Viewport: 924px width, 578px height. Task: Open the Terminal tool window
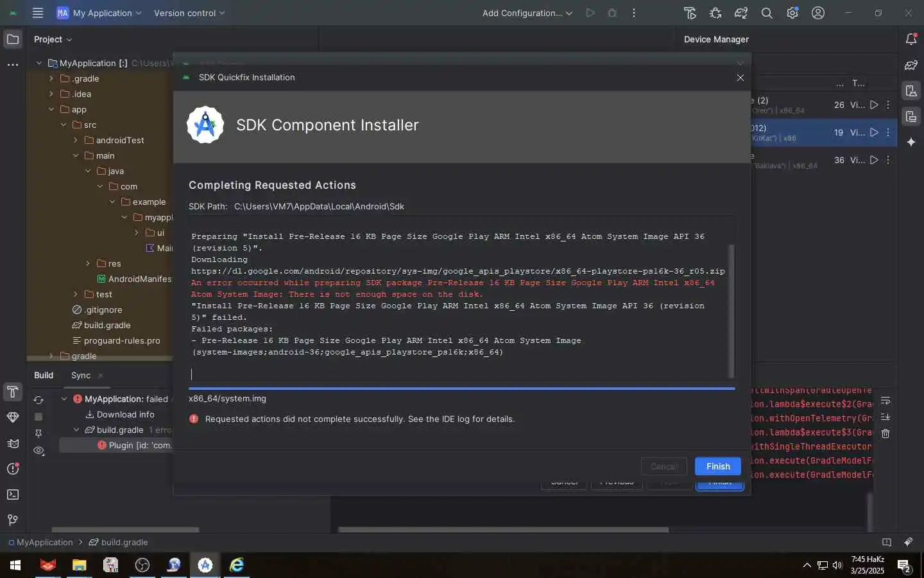(x=12, y=495)
